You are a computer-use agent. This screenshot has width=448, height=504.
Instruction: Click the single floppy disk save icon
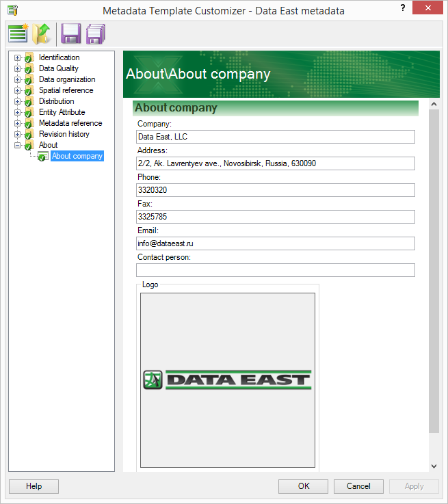(70, 33)
